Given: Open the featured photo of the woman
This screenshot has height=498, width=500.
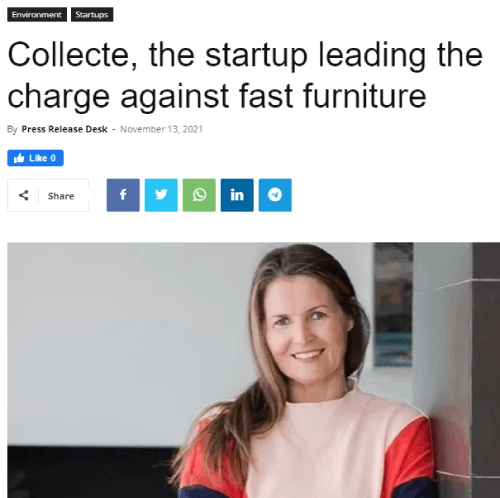Looking at the screenshot, I should click(253, 370).
